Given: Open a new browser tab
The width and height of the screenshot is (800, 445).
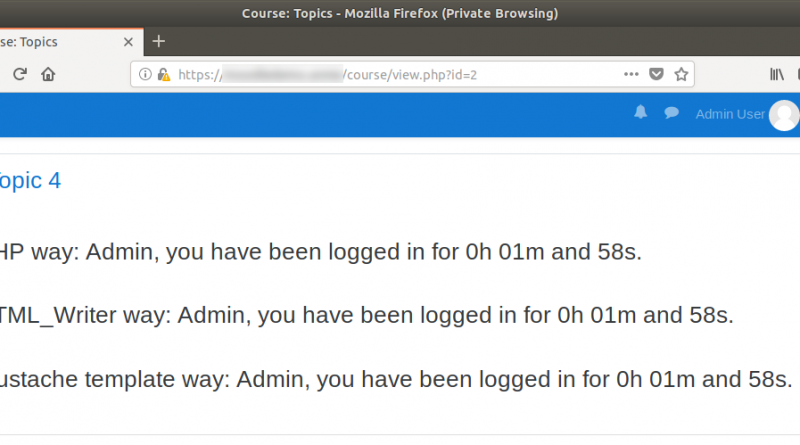Looking at the screenshot, I should (159, 41).
